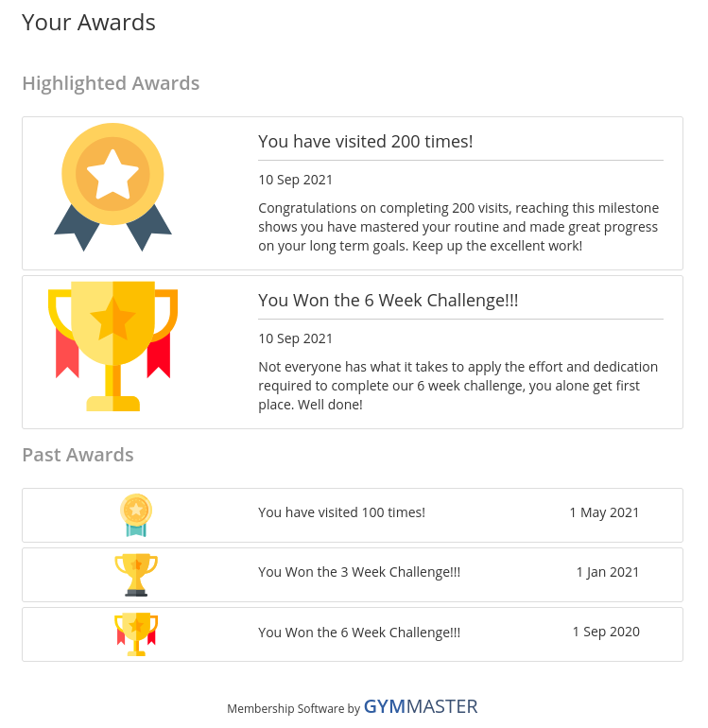Open the GymMaster logo link
Viewport: 708px width, 728px height.
(420, 706)
